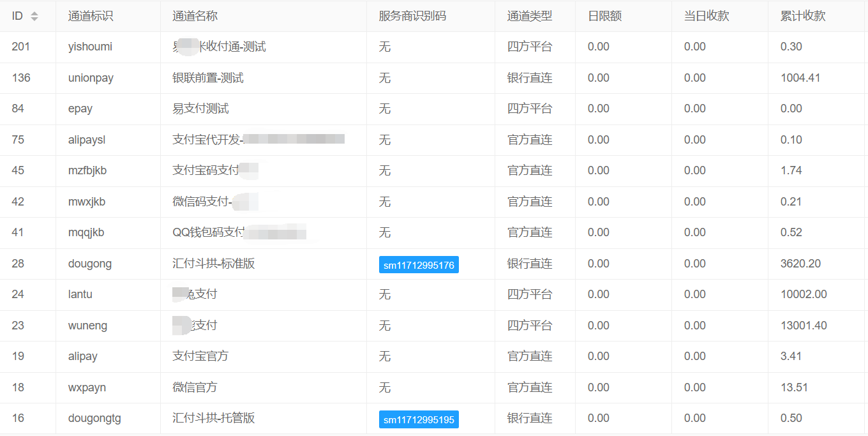Select the row with channel identifier unionpay
The height and width of the screenshot is (436, 868).
click(91, 77)
